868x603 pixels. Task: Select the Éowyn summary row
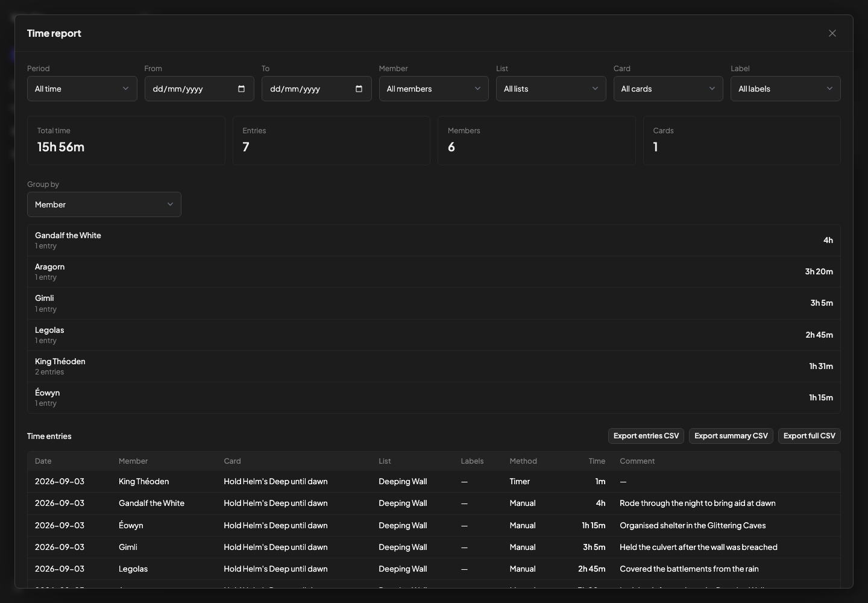(x=434, y=397)
